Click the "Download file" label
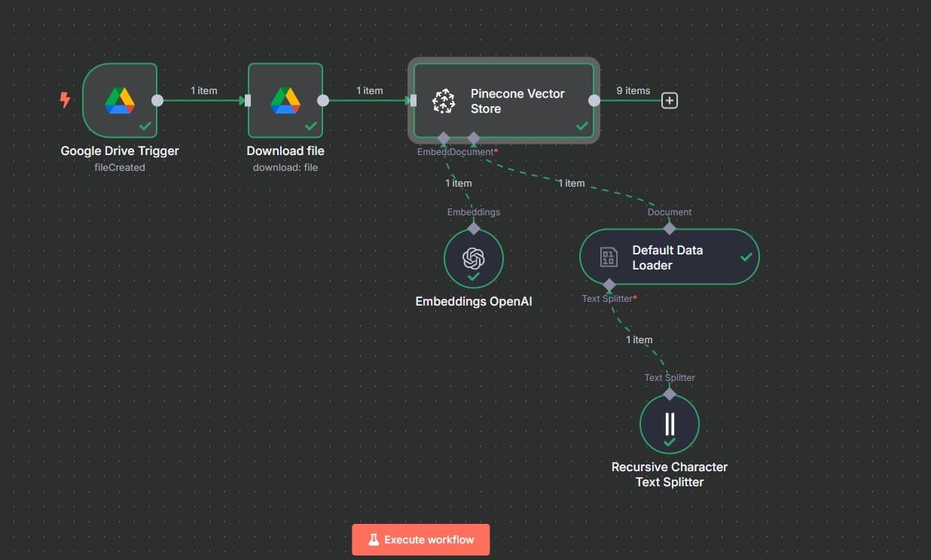The width and height of the screenshot is (931, 560). click(285, 151)
